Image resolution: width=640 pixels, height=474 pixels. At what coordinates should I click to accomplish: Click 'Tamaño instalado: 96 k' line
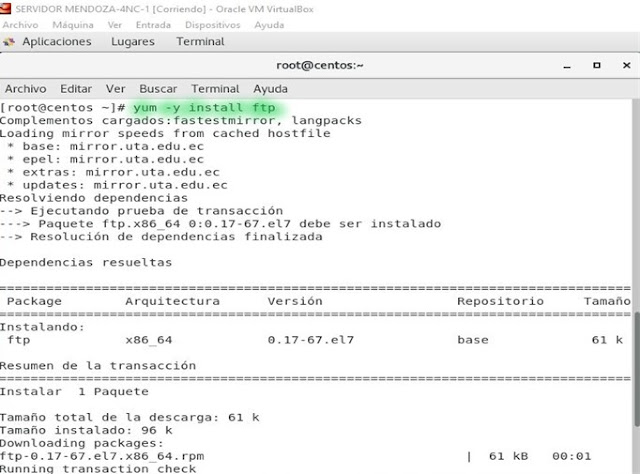click(x=86, y=430)
